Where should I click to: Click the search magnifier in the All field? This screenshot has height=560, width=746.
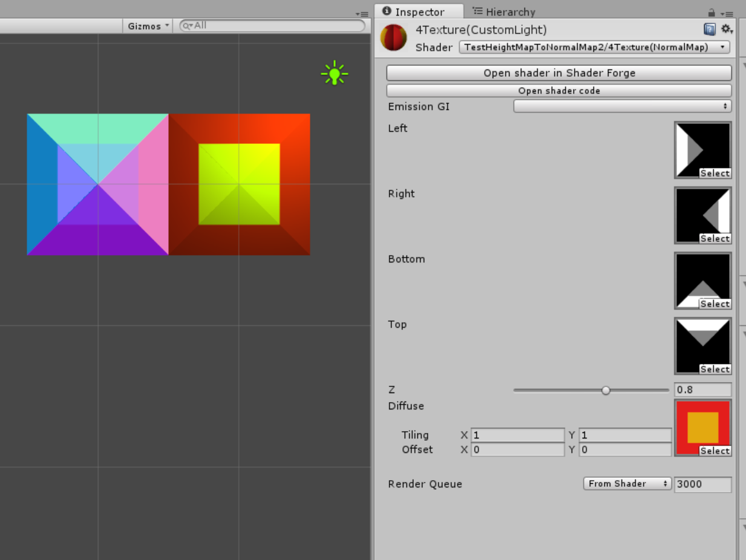tap(188, 25)
